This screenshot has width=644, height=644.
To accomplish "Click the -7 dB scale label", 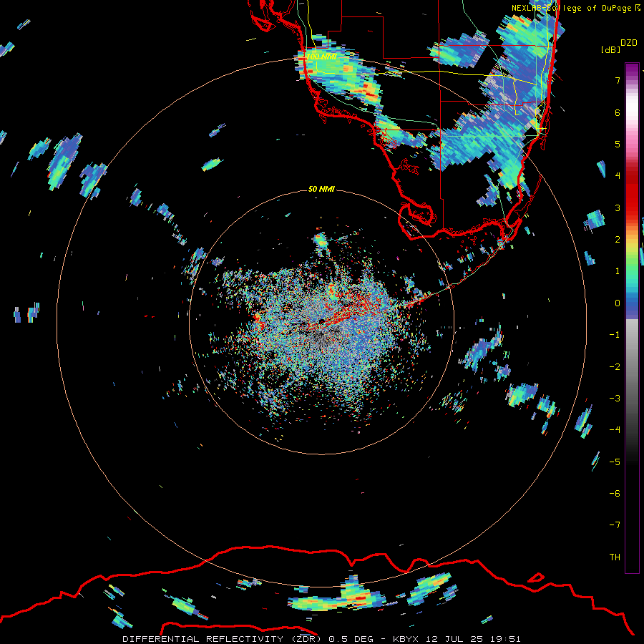I will pos(615,525).
